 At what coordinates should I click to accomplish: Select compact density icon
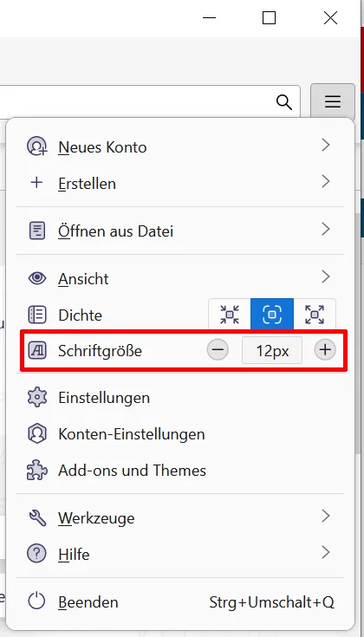[x=230, y=314]
